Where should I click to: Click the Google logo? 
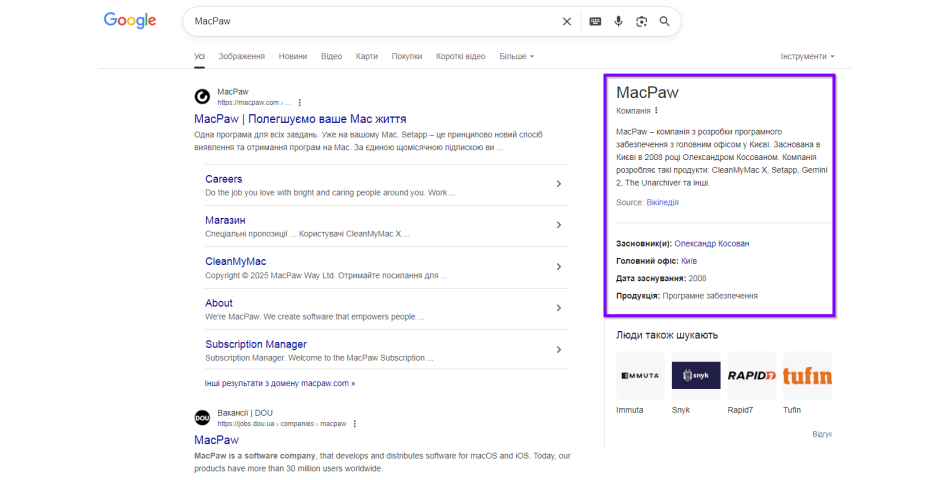(130, 21)
